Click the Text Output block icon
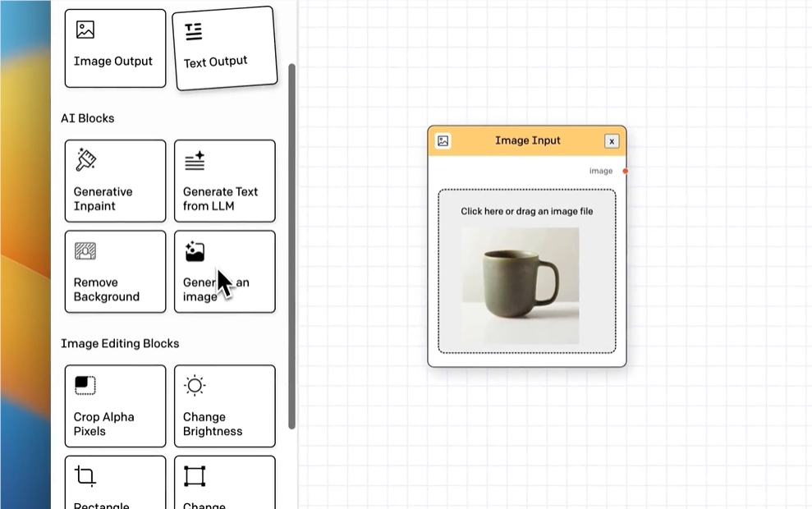The image size is (812, 509). pyautogui.click(x=194, y=32)
